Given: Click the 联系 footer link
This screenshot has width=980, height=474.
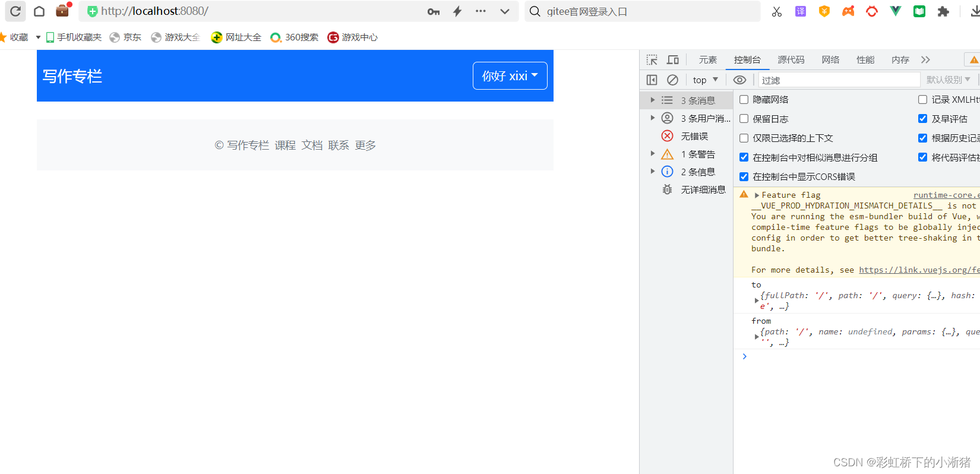Looking at the screenshot, I should click(x=339, y=146).
